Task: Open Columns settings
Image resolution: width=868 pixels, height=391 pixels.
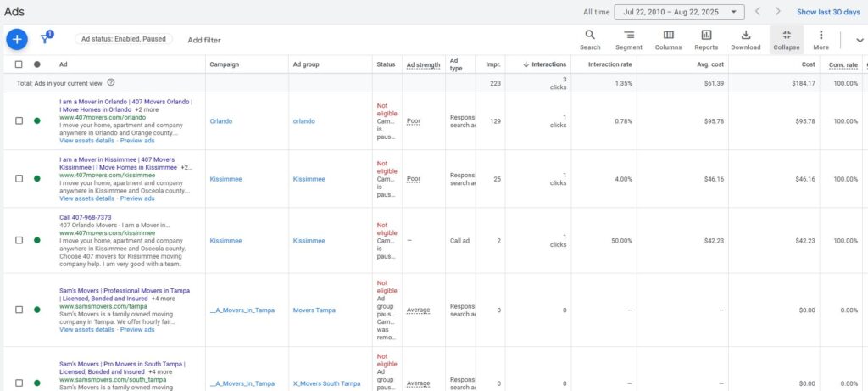Action: [668, 40]
